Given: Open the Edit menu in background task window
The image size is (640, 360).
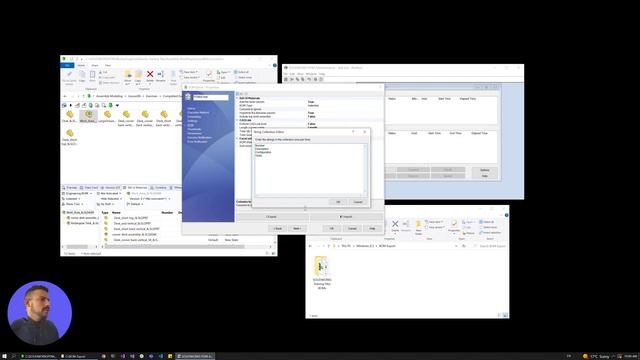Looking at the screenshot, I should (x=292, y=74).
